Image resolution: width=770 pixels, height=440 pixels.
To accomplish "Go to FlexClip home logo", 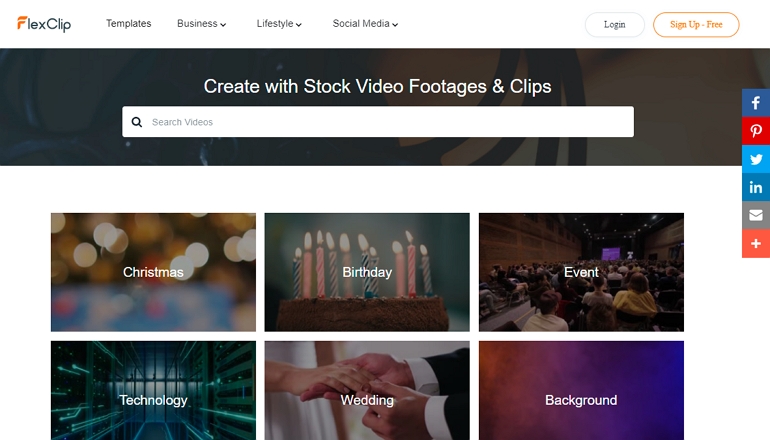I will [x=44, y=24].
